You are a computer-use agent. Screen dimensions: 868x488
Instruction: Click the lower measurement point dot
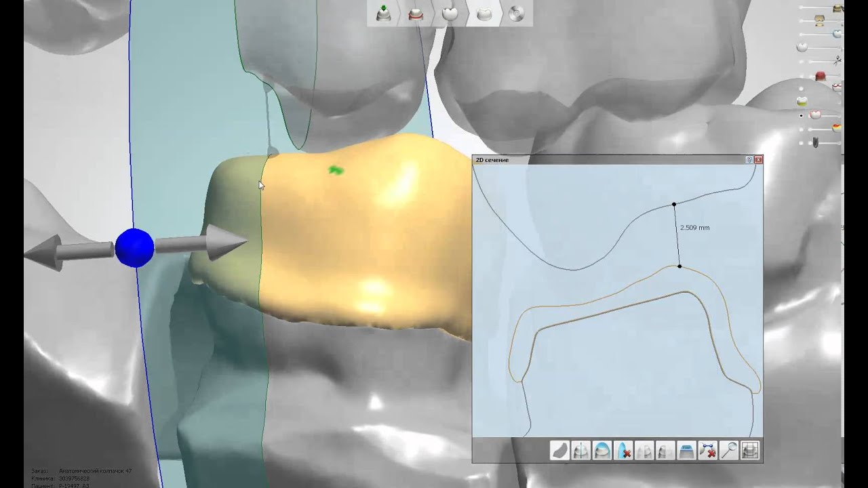click(679, 266)
